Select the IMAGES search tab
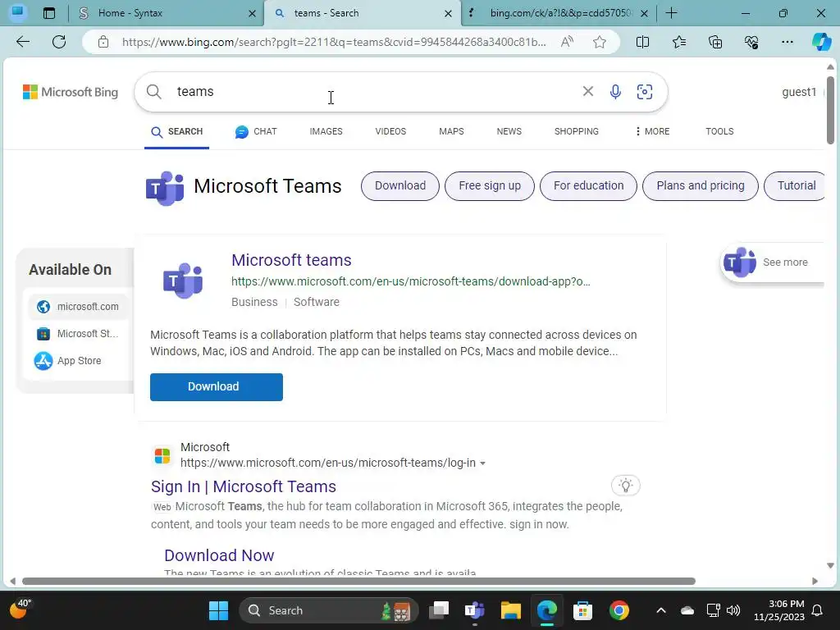840x630 pixels. [x=326, y=131]
